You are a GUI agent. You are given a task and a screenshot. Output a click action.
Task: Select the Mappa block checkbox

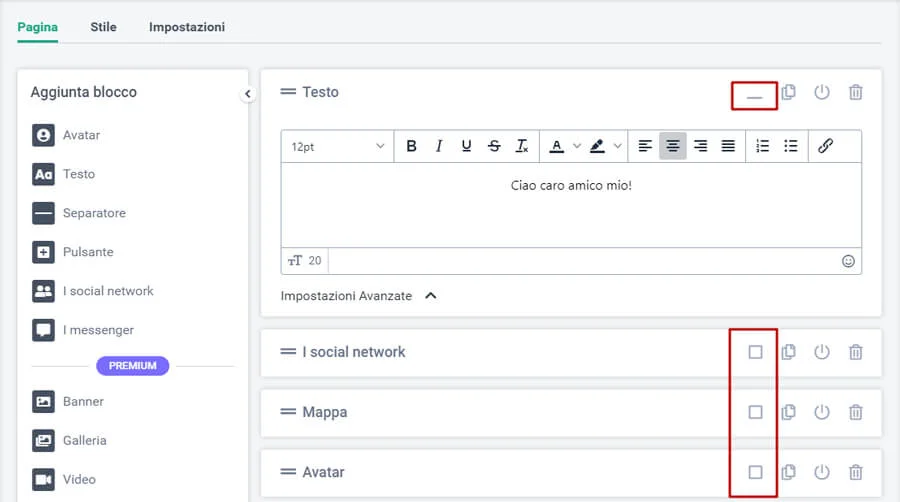[755, 412]
